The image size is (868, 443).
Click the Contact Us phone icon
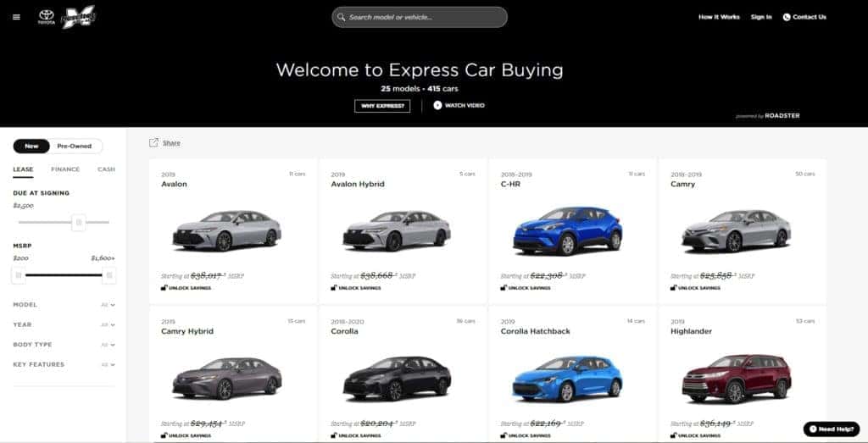pos(787,17)
